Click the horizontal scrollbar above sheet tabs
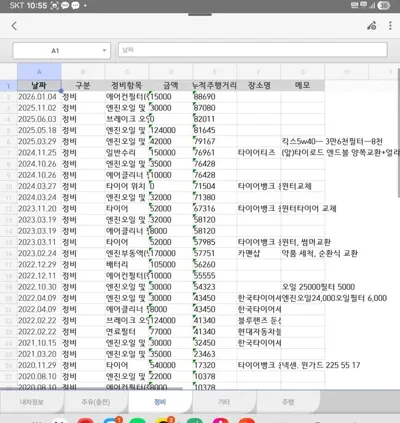 [91, 388]
